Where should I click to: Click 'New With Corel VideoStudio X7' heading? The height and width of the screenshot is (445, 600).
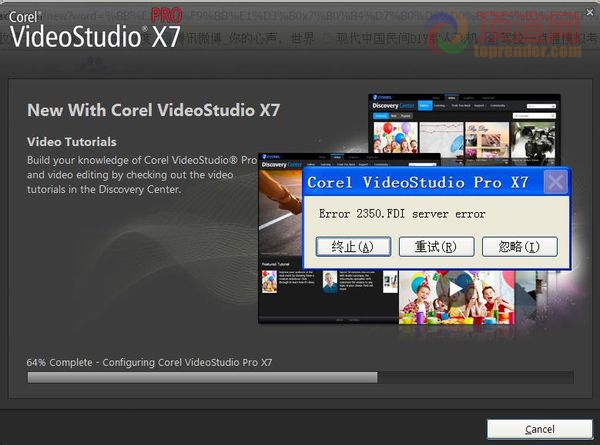153,110
